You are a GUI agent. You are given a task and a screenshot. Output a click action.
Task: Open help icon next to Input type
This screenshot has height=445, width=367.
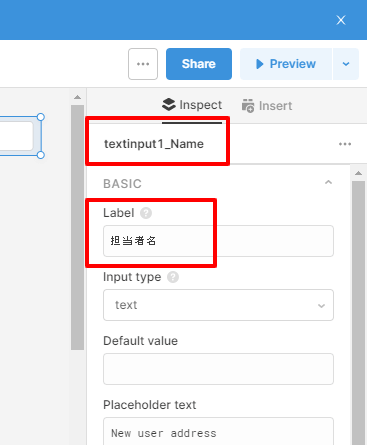tap(173, 277)
